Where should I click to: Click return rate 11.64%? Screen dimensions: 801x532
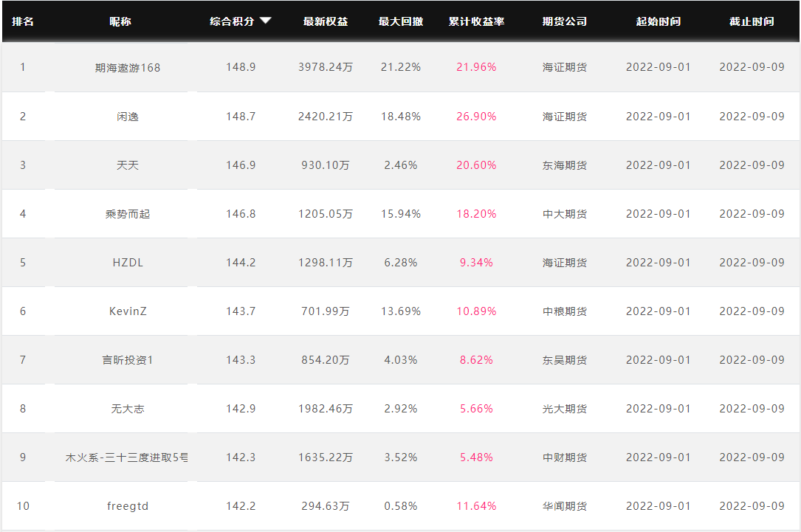pyautogui.click(x=477, y=506)
